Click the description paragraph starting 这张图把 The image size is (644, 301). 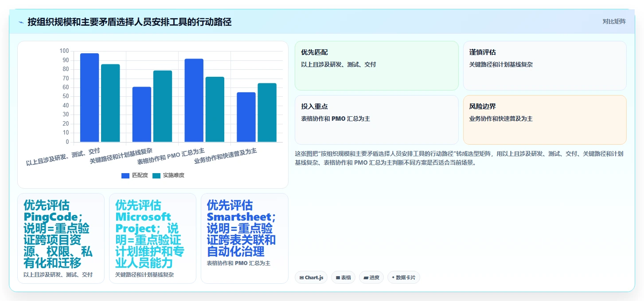[x=460, y=158]
